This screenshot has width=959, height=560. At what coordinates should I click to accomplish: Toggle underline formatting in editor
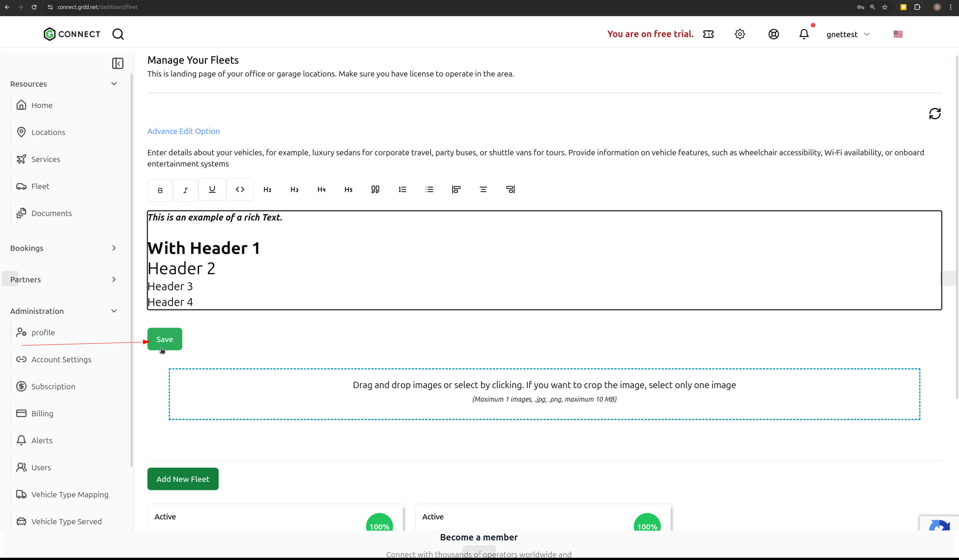[212, 189]
